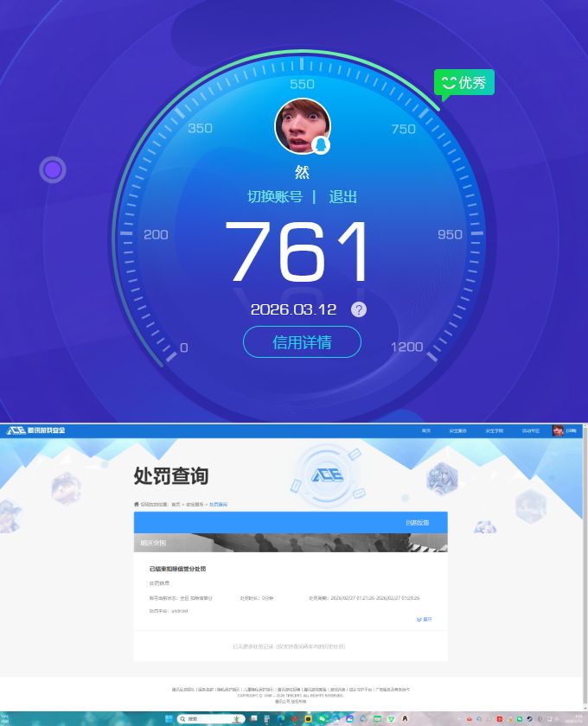Click the small user avatar in ACE header
Image resolution: width=588 pixels, height=726 pixels.
(558, 430)
